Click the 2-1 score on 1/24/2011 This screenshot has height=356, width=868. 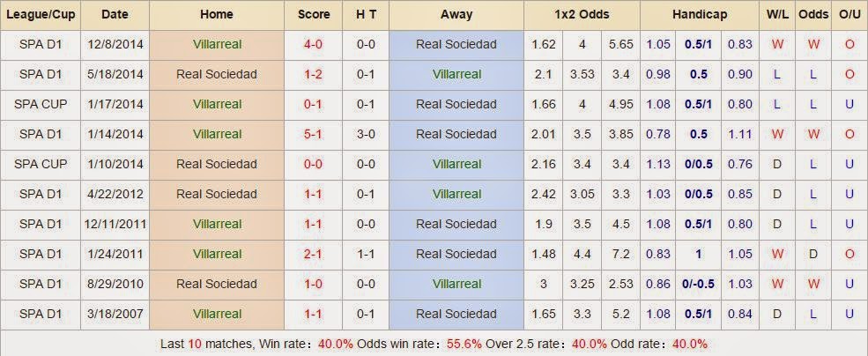(x=314, y=254)
